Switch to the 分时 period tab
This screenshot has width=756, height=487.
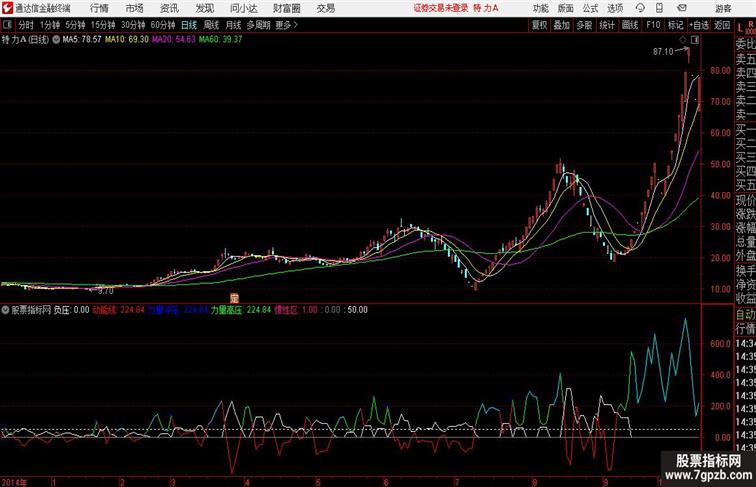click(26, 25)
